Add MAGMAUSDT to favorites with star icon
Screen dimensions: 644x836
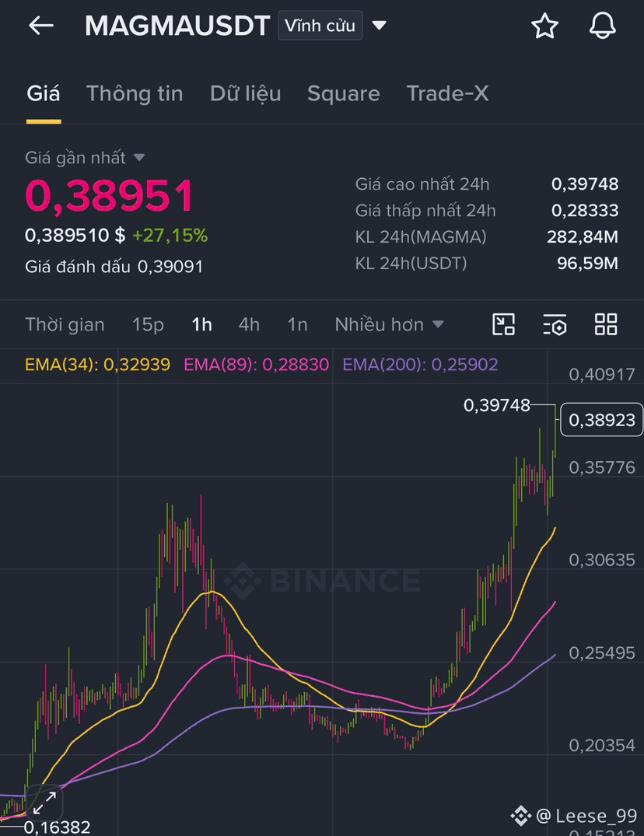545,26
